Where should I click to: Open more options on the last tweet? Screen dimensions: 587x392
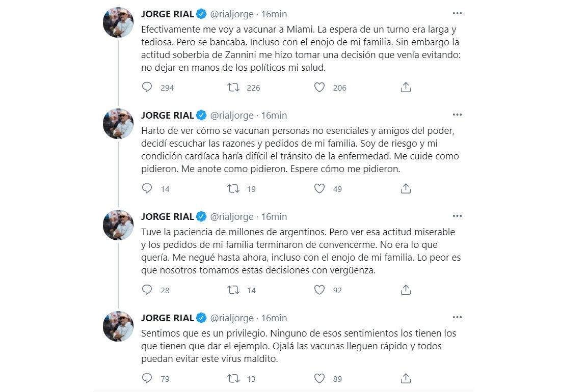457,318
